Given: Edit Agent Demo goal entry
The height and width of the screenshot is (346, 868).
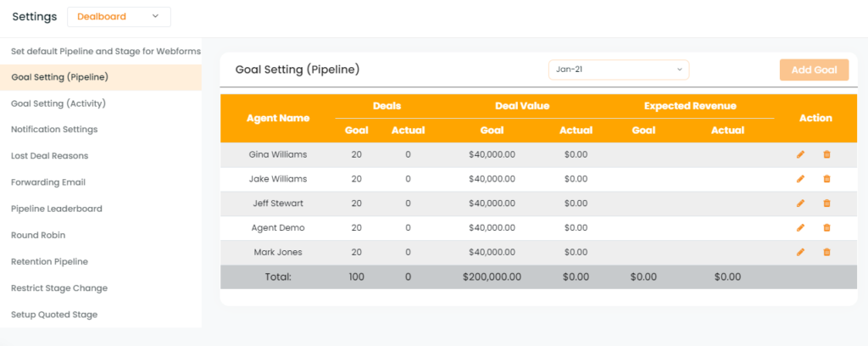Looking at the screenshot, I should (x=800, y=227).
